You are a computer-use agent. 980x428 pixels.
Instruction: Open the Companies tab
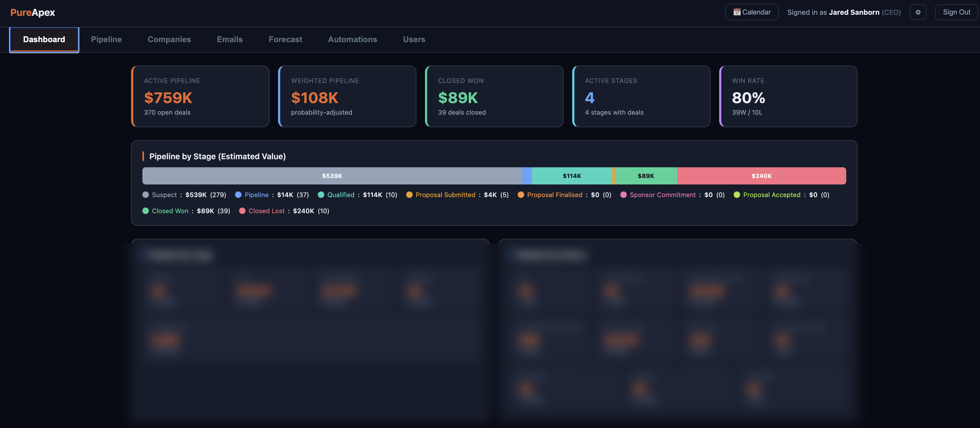click(x=169, y=39)
